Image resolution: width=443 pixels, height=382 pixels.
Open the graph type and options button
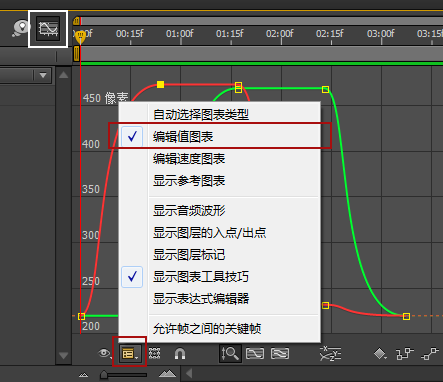pyautogui.click(x=129, y=354)
